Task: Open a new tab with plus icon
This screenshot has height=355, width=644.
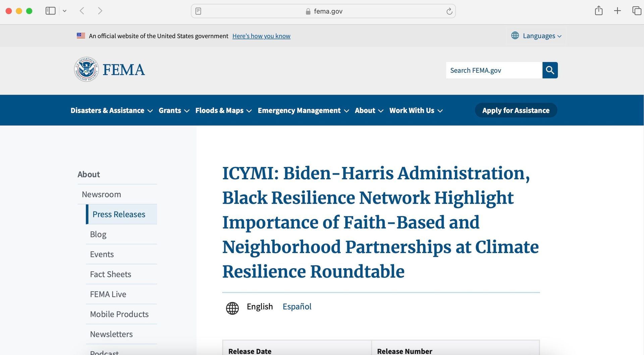Action: pos(617,11)
